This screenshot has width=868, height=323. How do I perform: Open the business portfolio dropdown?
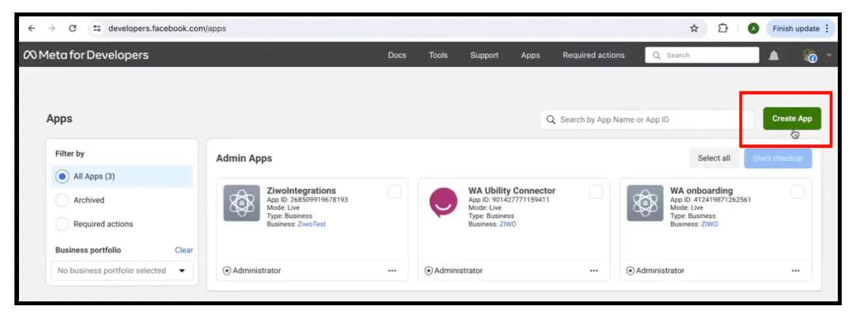pyautogui.click(x=122, y=270)
